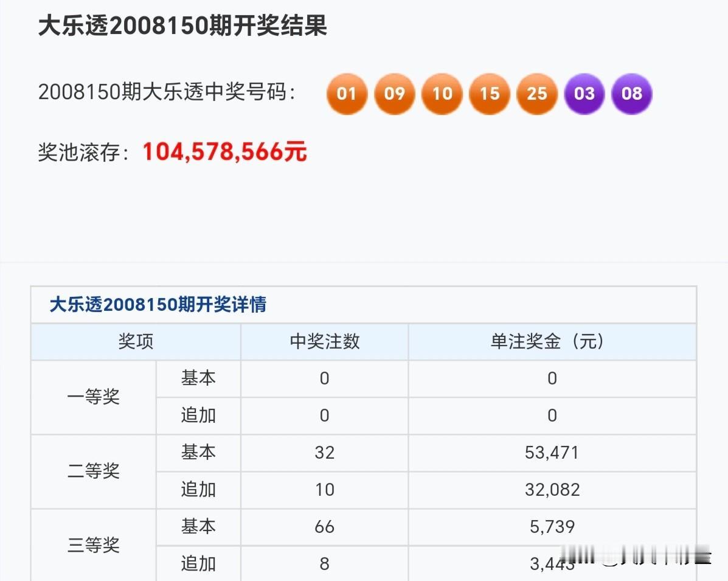
Task: Click the 中奖注数 column header
Action: [325, 341]
